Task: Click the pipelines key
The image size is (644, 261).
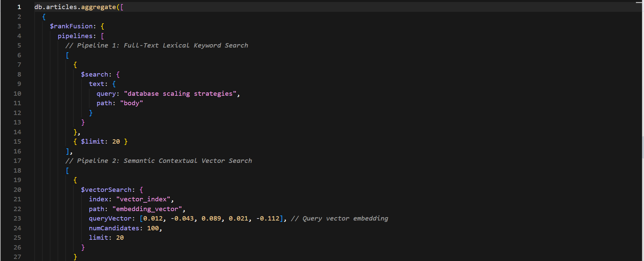Action: (75, 36)
